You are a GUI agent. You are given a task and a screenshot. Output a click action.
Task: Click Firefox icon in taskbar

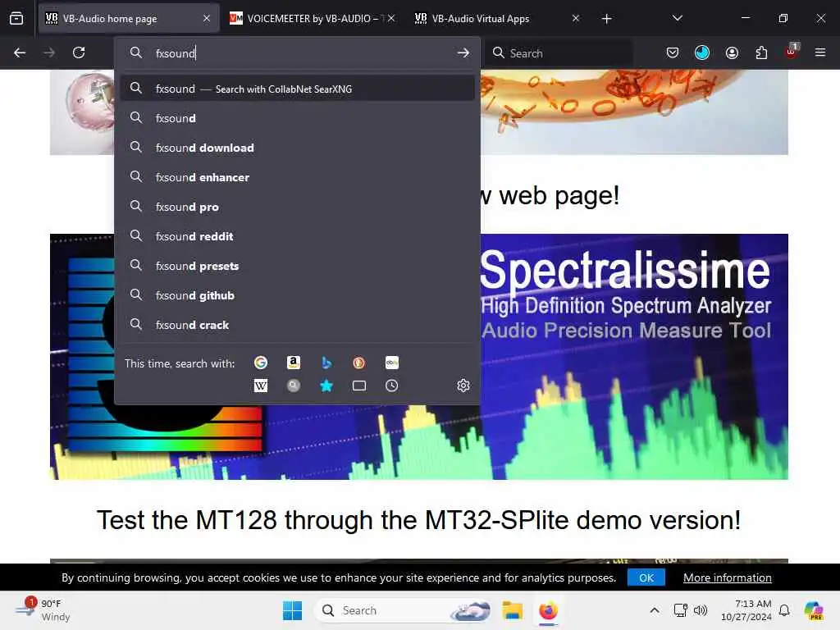click(x=548, y=610)
